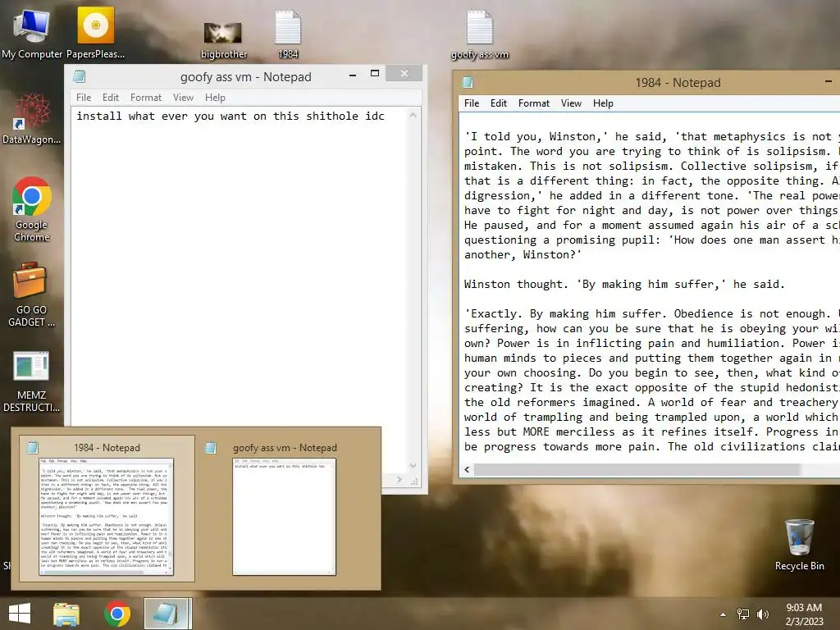Viewport: 840px width, 630px height.
Task: Click scroll-right arrow in goofy ass vm Notepad
Action: point(399,480)
